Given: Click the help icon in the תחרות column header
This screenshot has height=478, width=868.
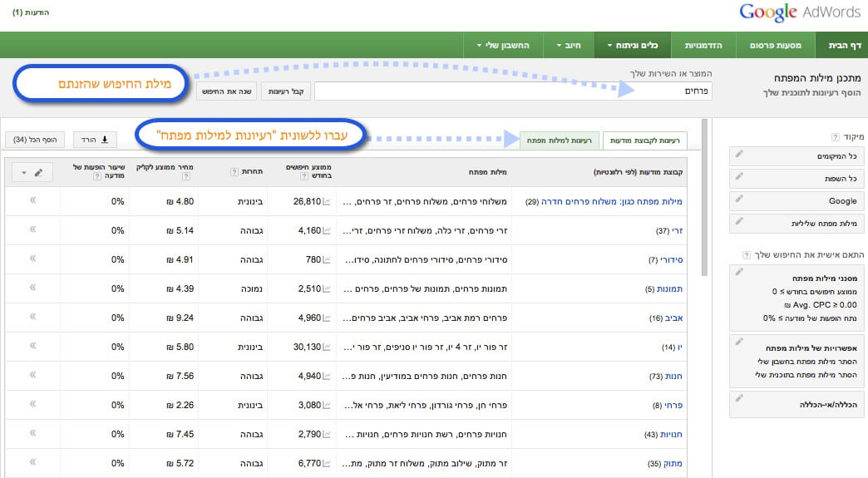Looking at the screenshot, I should click(234, 171).
